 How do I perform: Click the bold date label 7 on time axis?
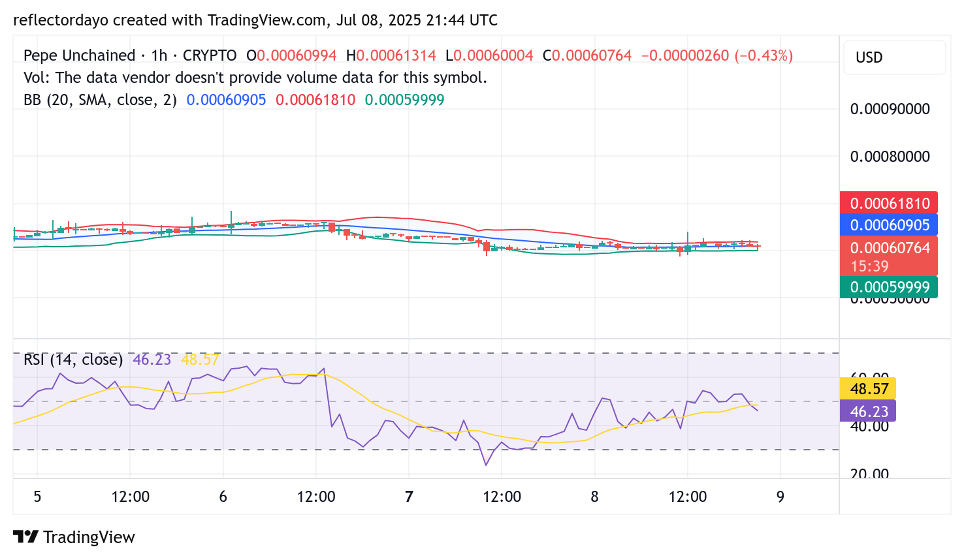[409, 497]
